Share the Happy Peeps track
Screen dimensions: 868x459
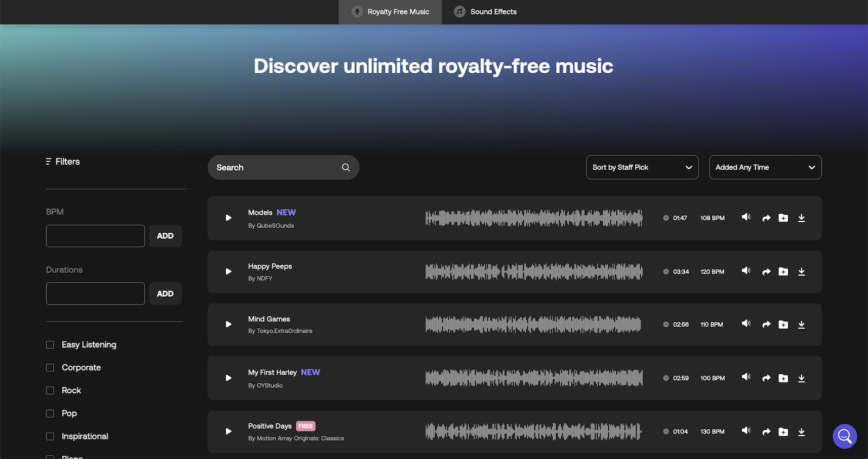click(x=766, y=271)
